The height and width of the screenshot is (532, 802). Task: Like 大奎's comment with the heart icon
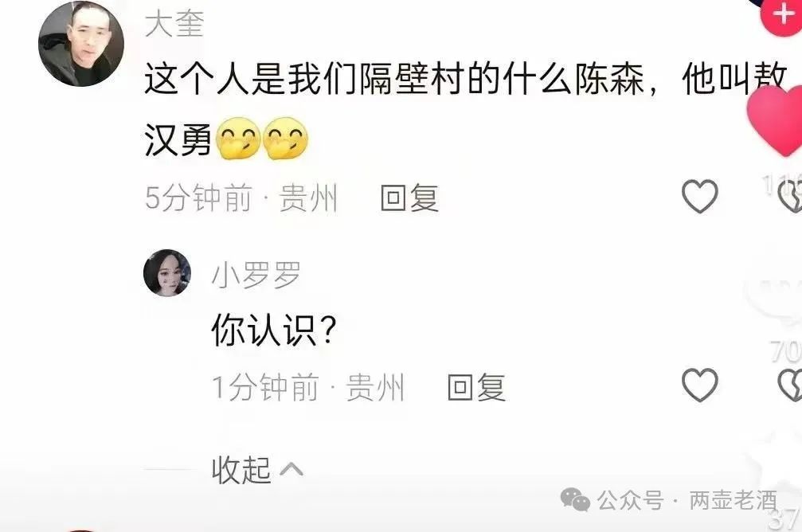[x=700, y=197]
